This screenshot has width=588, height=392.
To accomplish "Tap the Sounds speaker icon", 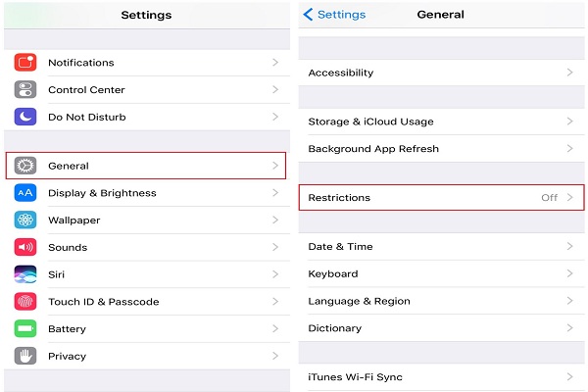I will [25, 247].
